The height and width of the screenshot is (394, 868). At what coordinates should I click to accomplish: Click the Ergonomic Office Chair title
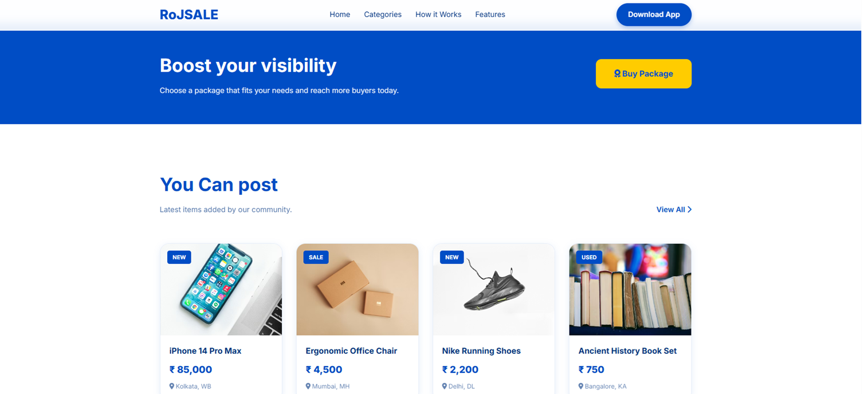click(351, 350)
